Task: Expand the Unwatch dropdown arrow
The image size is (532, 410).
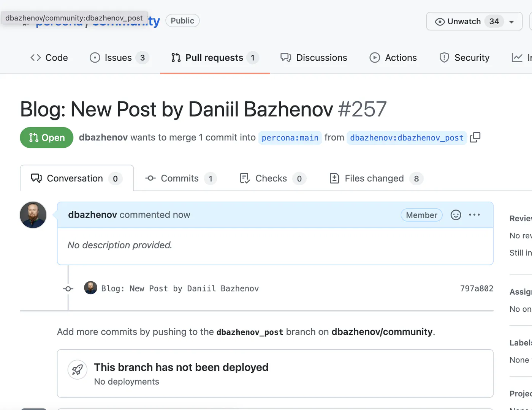Action: pyautogui.click(x=511, y=22)
